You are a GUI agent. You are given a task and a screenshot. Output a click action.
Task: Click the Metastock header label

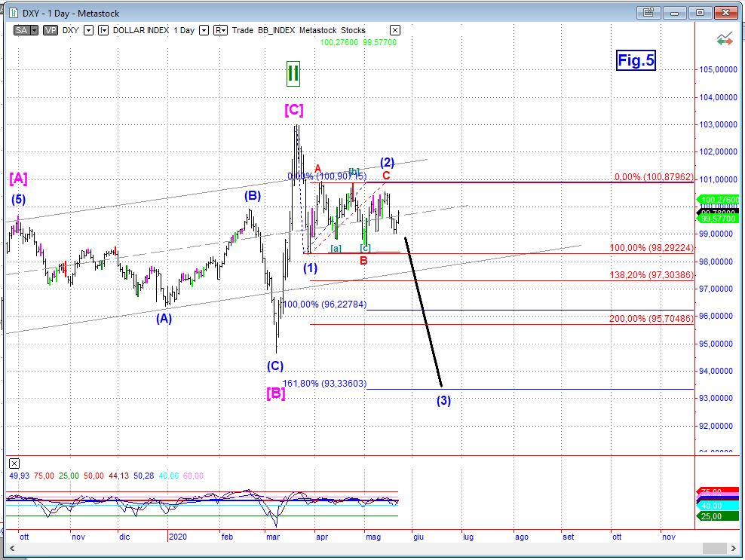click(x=318, y=30)
